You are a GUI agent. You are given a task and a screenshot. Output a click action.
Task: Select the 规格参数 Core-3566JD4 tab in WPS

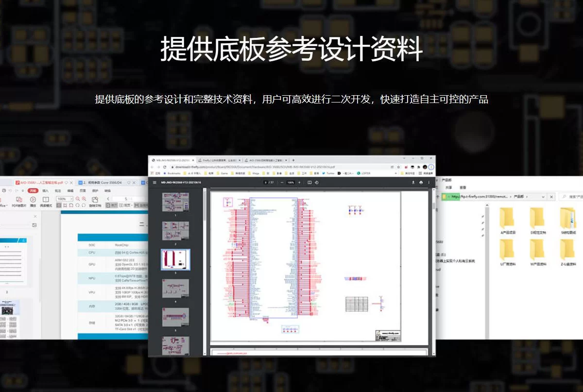coord(107,183)
